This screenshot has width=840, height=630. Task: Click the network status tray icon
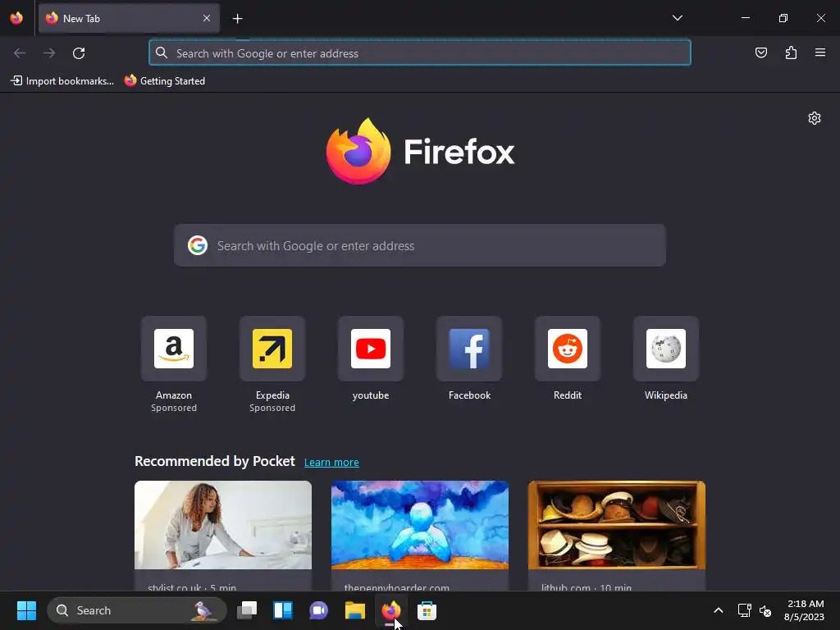click(744, 610)
